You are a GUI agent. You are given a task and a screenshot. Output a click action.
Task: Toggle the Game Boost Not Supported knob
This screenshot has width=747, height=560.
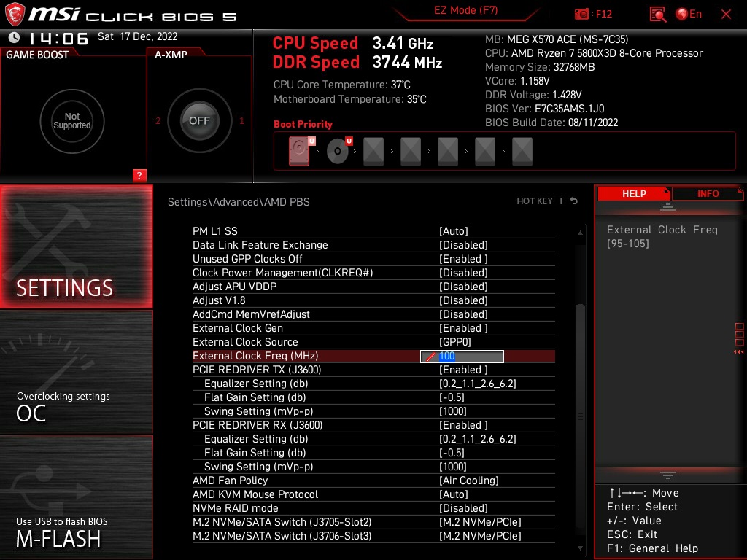click(x=72, y=121)
